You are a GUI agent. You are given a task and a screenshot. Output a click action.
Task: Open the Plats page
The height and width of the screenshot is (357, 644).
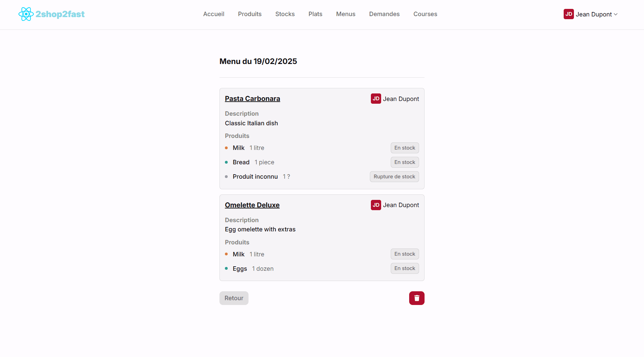pos(315,14)
